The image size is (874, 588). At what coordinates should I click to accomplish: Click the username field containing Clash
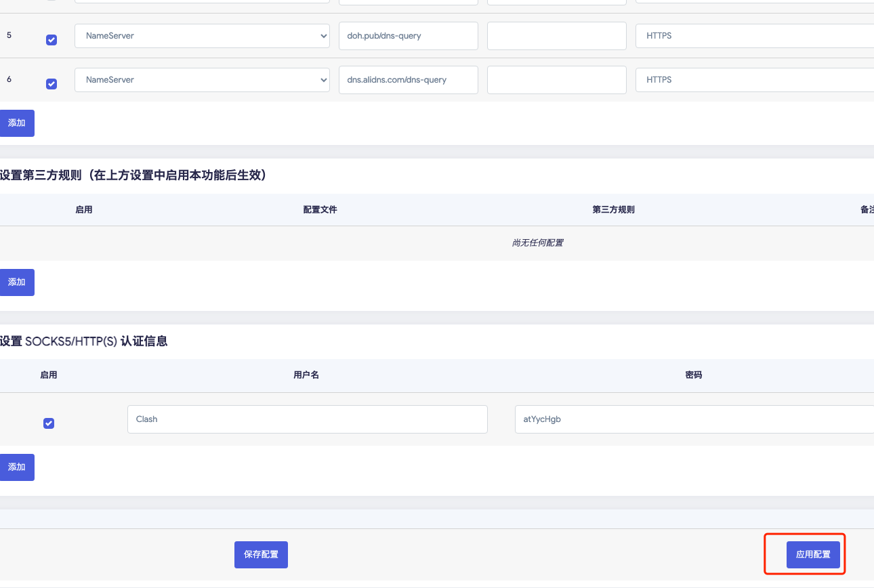[x=307, y=419]
